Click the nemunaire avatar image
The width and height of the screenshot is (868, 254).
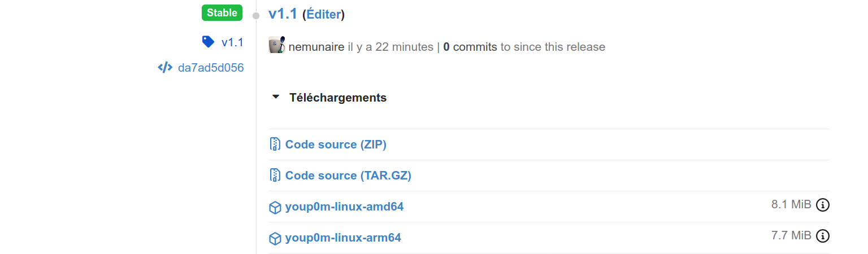(276, 45)
